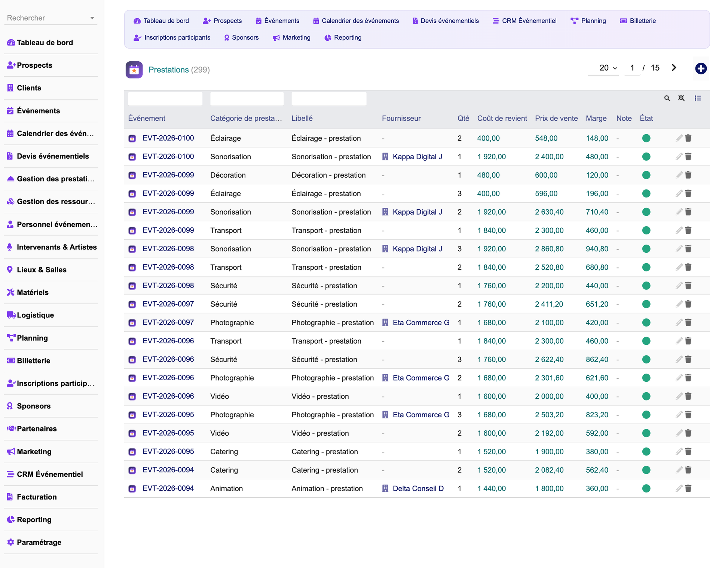Open Delta Conseil D supplier link
The image size is (728, 568).
pos(418,488)
